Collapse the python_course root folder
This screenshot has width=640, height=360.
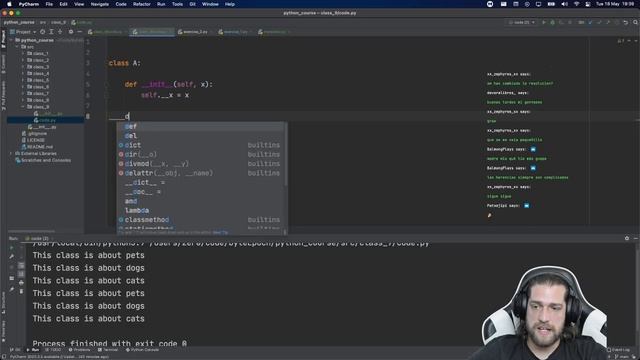pos(11,40)
